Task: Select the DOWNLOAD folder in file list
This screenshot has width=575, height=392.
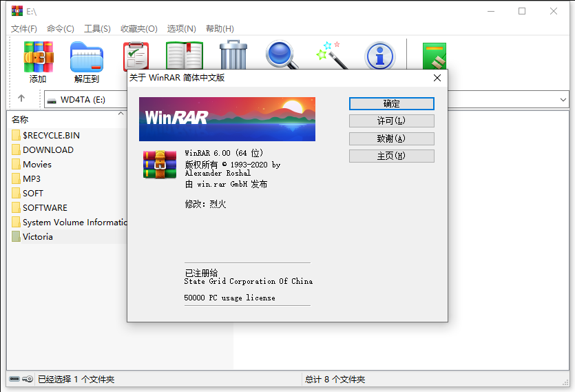Action: click(48, 150)
